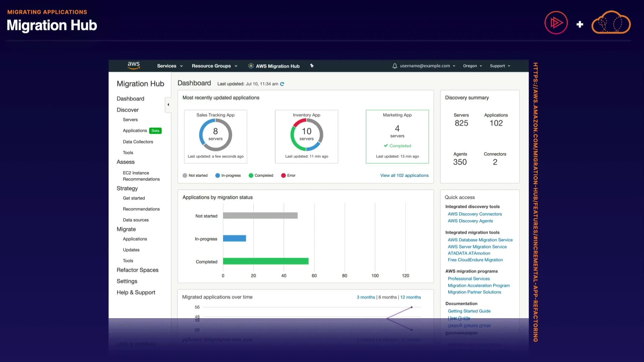Click the pin icon beside AWS Migration Hub
The height and width of the screenshot is (362, 644).
click(x=312, y=66)
